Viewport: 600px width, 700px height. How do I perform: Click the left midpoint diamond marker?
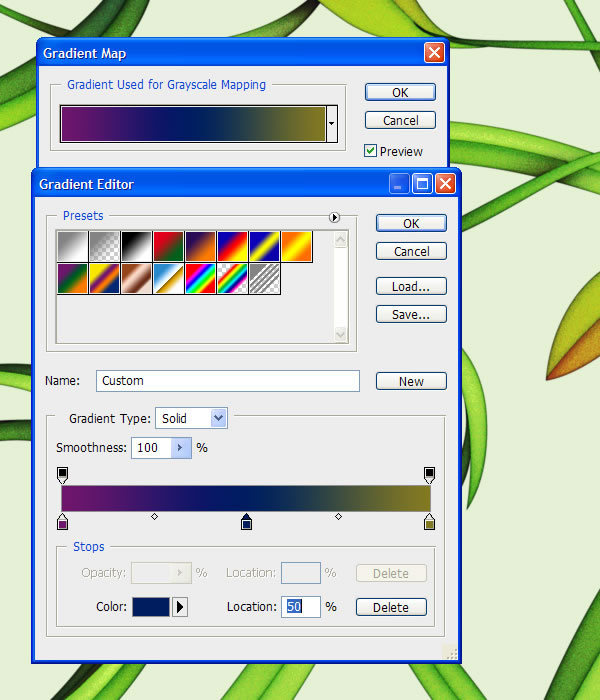(154, 517)
